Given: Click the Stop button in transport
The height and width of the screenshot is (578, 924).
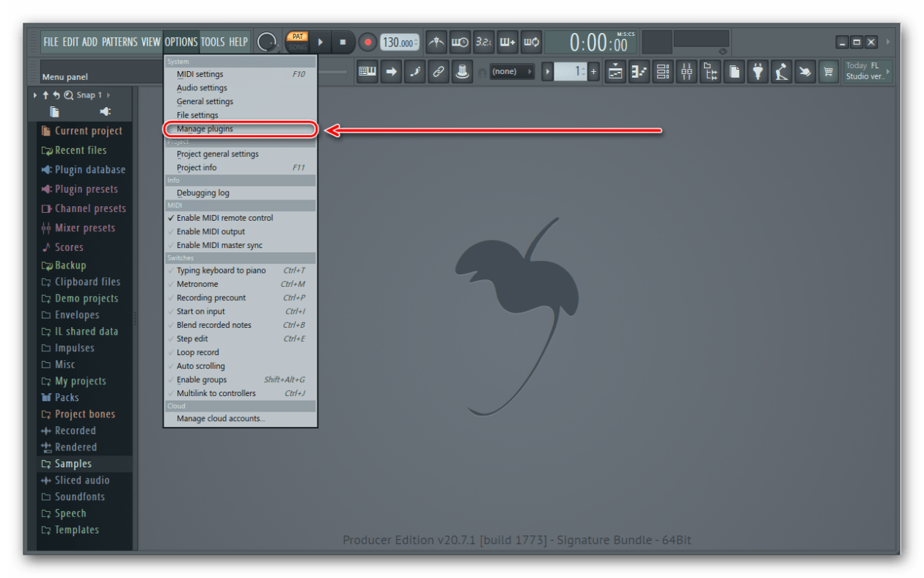Looking at the screenshot, I should click(342, 43).
